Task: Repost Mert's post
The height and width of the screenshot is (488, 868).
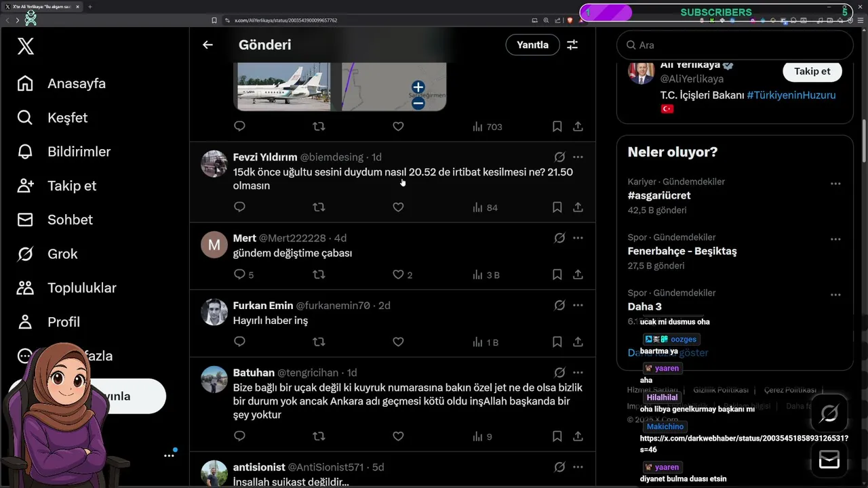Action: [x=319, y=274]
